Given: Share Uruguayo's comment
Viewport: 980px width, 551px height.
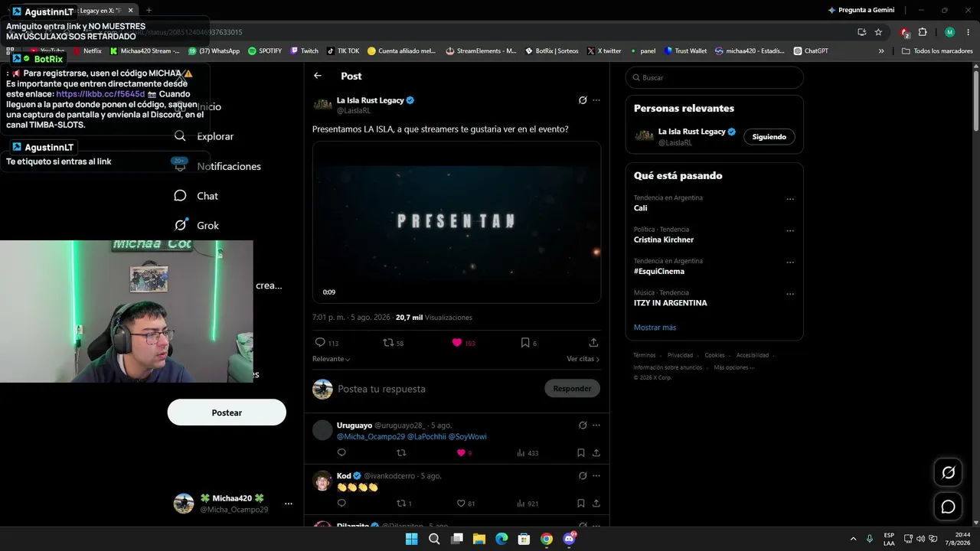Looking at the screenshot, I should 596,453.
